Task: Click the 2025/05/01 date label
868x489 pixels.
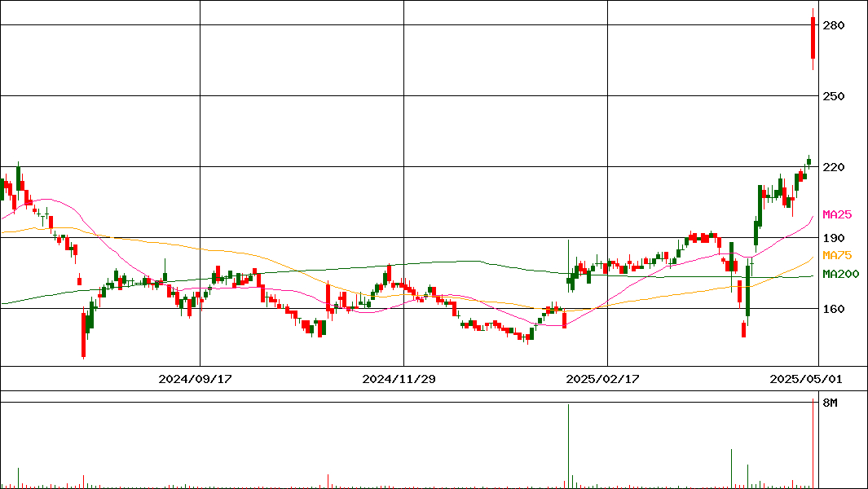Action: (806, 379)
